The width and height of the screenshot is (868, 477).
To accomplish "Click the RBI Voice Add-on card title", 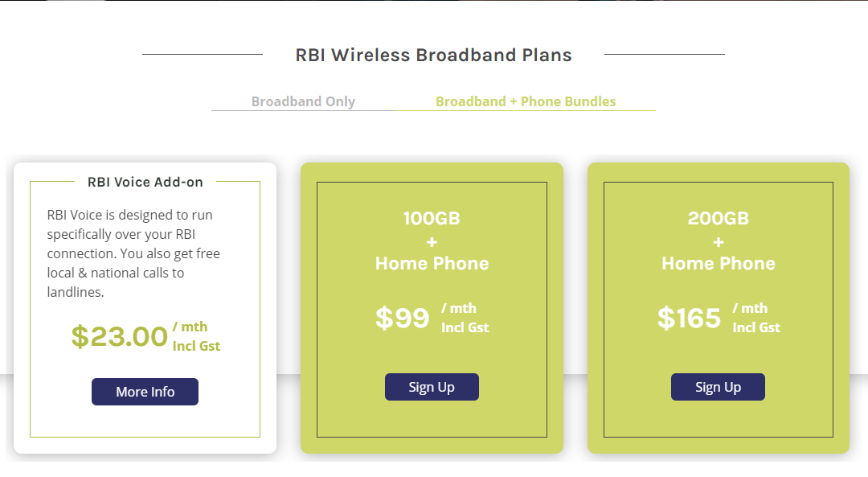I will (145, 182).
